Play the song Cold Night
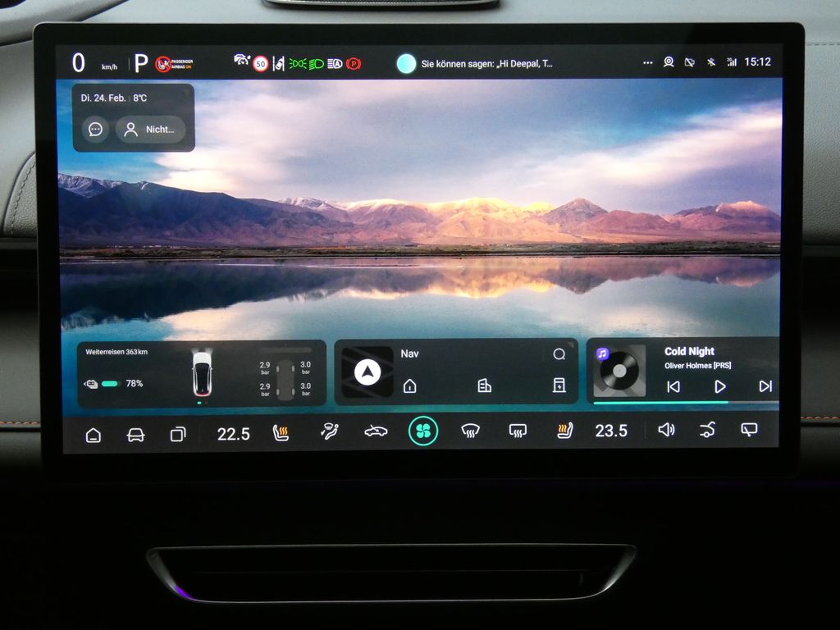 (719, 386)
